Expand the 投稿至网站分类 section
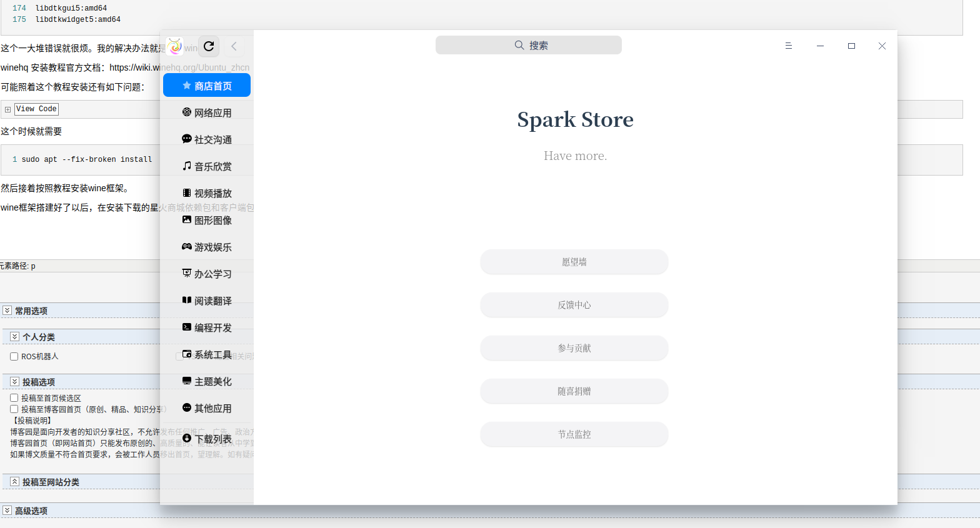The width and height of the screenshot is (980, 528). tap(14, 481)
